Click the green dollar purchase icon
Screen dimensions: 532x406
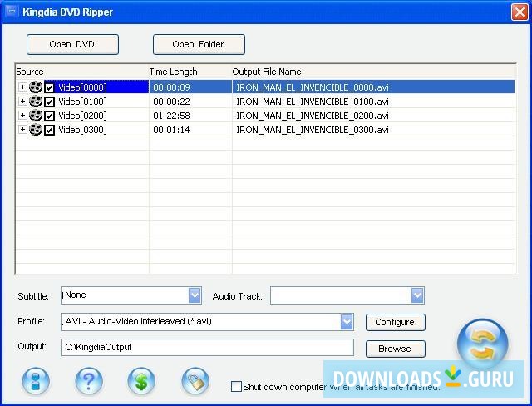pyautogui.click(x=141, y=381)
